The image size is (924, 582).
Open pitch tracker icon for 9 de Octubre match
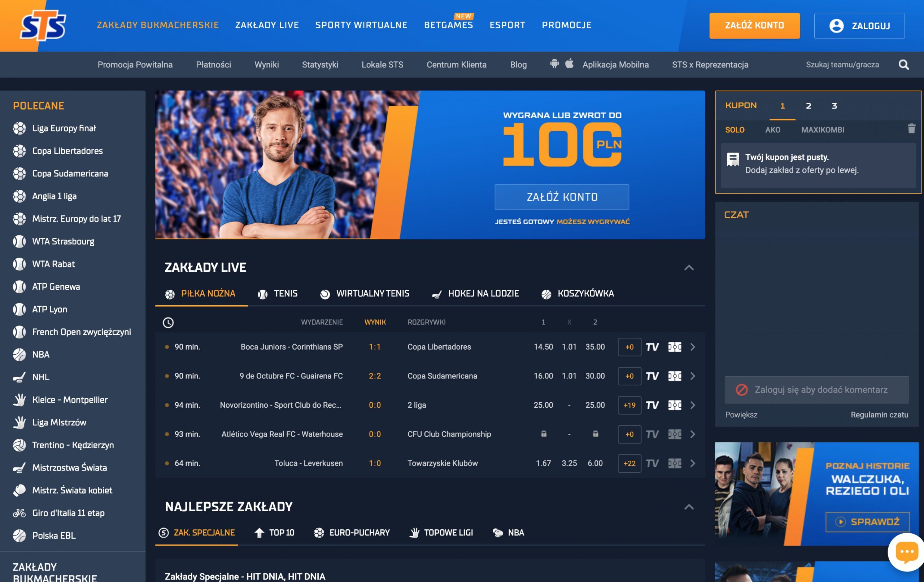pyautogui.click(x=675, y=376)
